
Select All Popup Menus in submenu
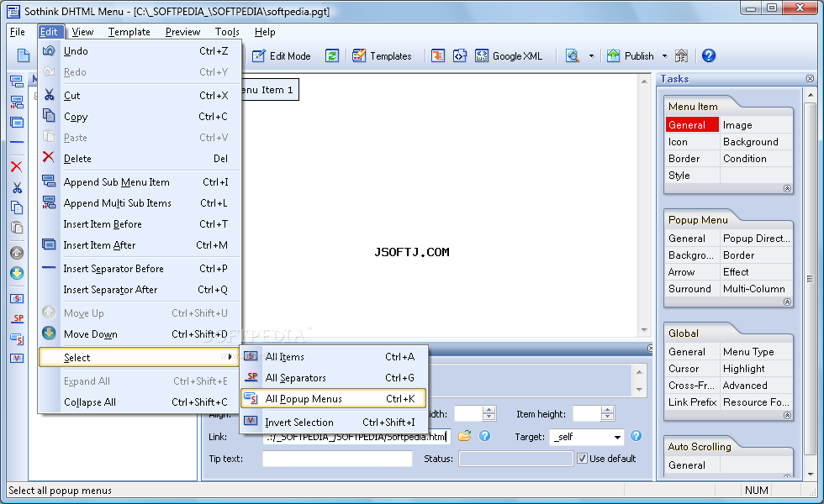click(333, 399)
